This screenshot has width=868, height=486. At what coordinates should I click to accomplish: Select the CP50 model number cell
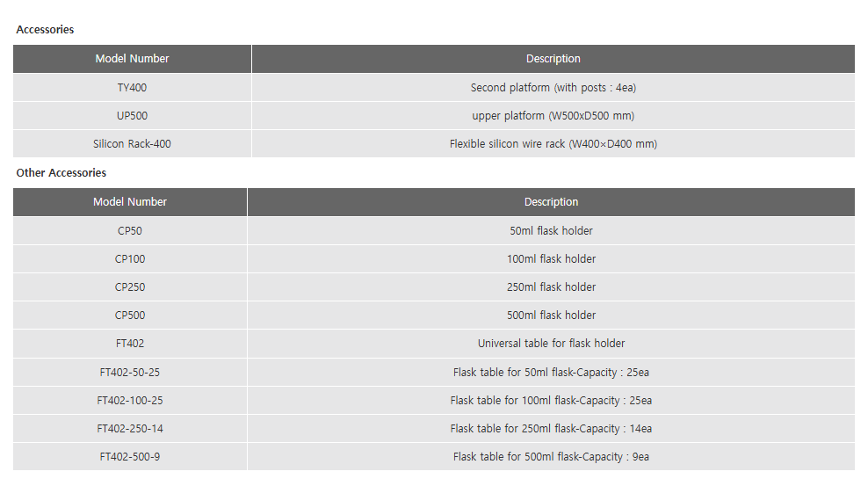click(x=129, y=231)
